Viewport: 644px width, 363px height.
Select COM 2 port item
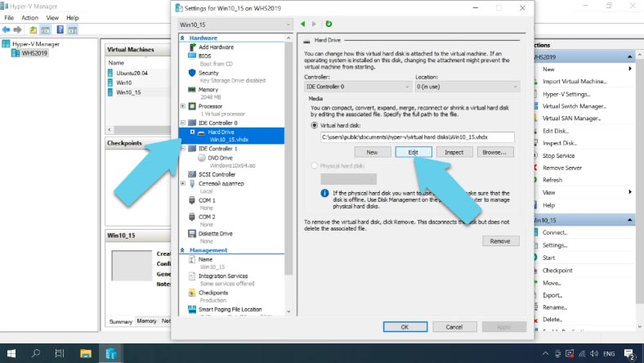pyautogui.click(x=207, y=217)
